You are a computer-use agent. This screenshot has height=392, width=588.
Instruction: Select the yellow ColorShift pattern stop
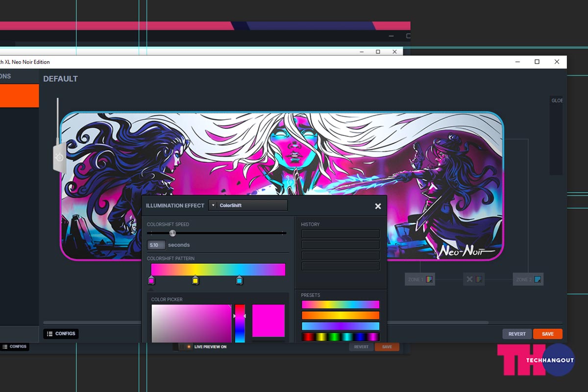coord(195,280)
